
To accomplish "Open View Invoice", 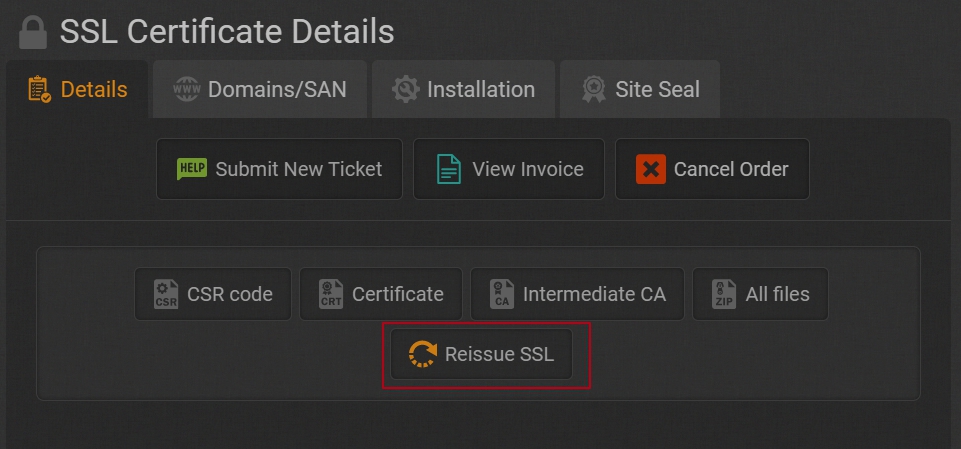I will click(509, 169).
